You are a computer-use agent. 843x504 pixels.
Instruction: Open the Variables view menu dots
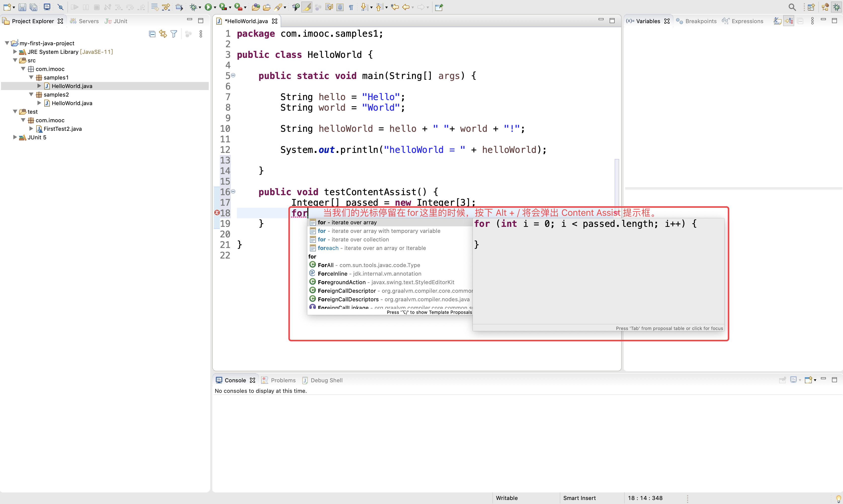[813, 21]
